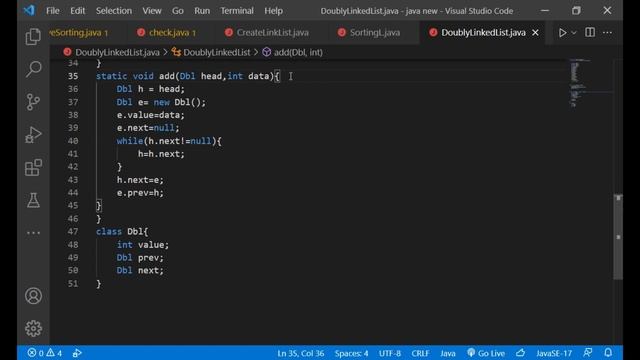Place cursor on 'e.prev=h;' line
This screenshot has width=640, height=360.
coord(140,193)
